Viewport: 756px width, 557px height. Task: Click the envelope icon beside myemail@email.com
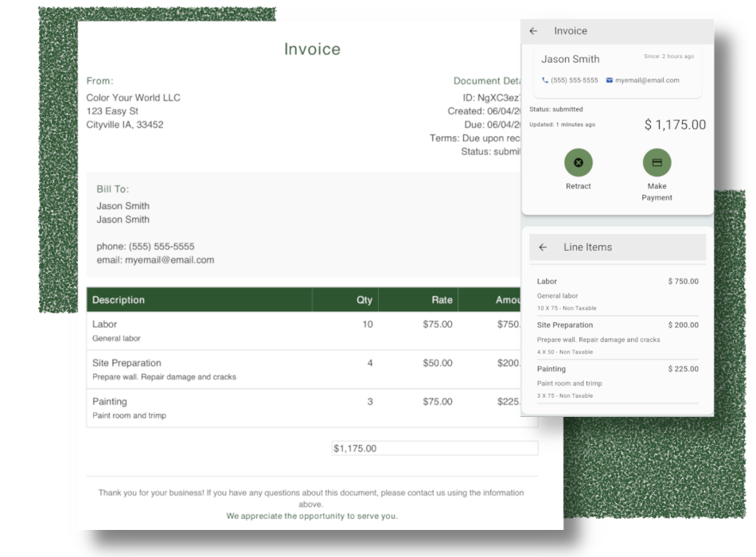[x=608, y=80]
